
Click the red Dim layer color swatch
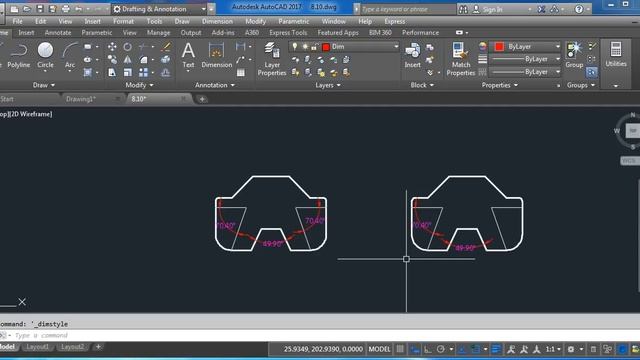click(326, 47)
